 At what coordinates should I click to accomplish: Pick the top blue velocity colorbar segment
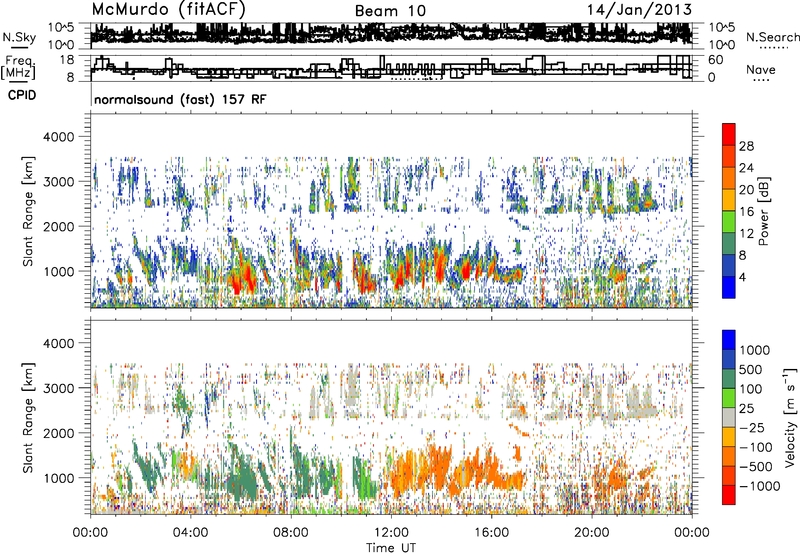tap(729, 339)
